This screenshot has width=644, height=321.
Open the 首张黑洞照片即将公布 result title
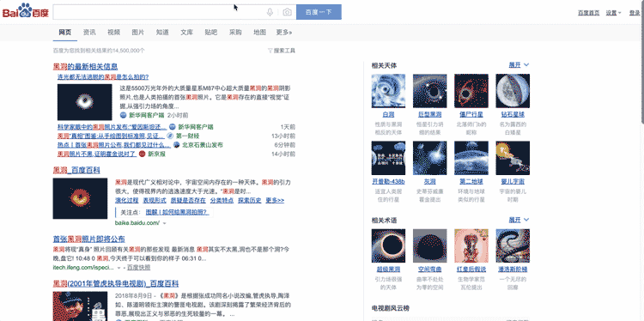[x=88, y=239]
